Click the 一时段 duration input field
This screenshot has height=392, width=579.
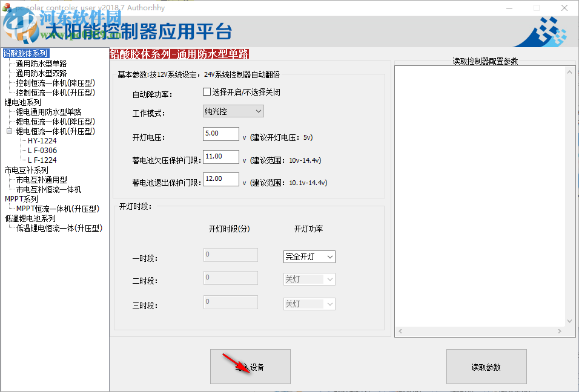coord(230,255)
